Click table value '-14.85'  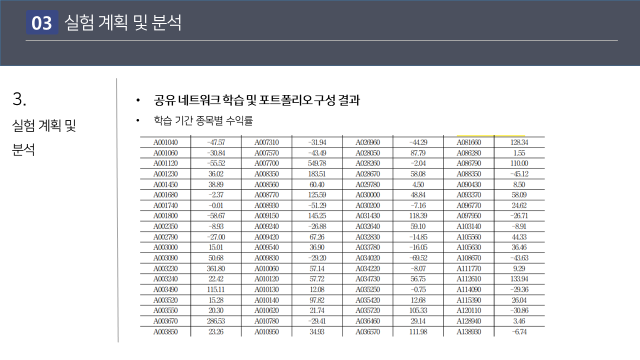point(418,237)
